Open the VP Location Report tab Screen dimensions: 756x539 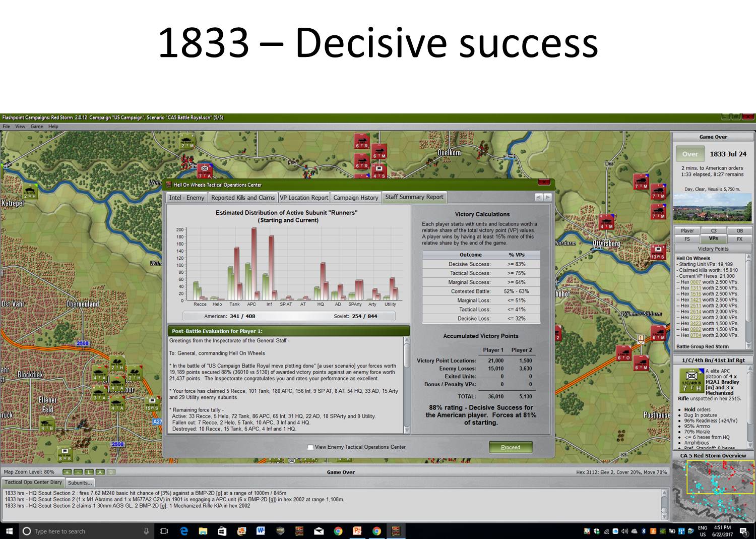(304, 198)
